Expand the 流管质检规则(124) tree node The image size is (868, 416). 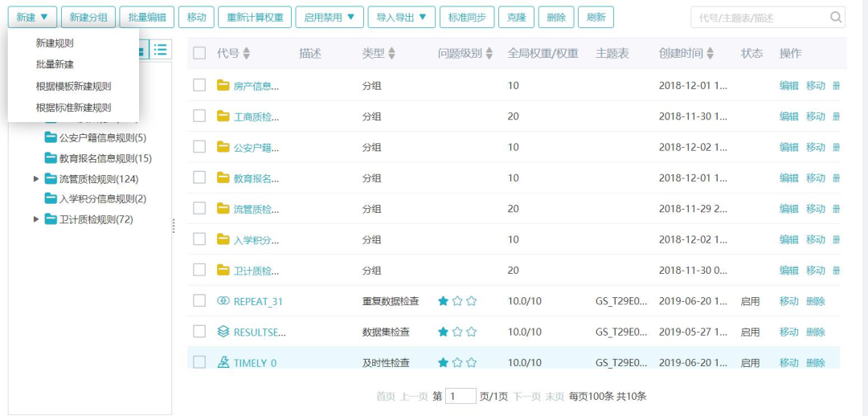[x=35, y=178]
